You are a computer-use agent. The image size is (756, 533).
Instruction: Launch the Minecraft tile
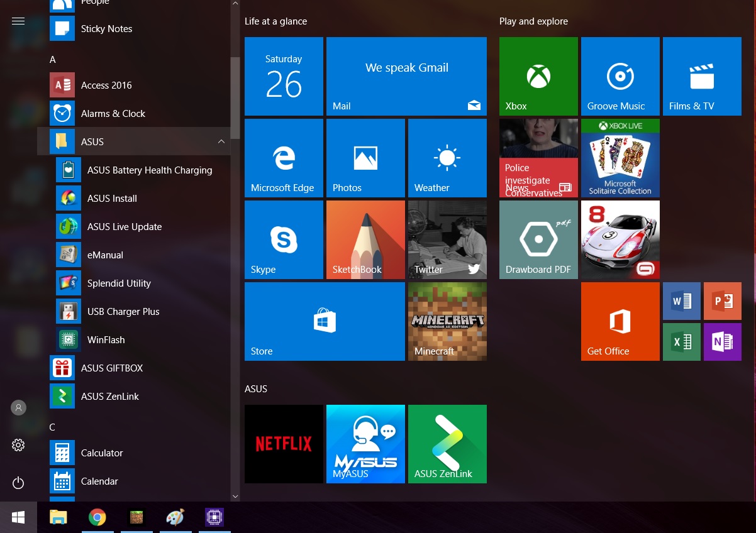click(x=447, y=321)
